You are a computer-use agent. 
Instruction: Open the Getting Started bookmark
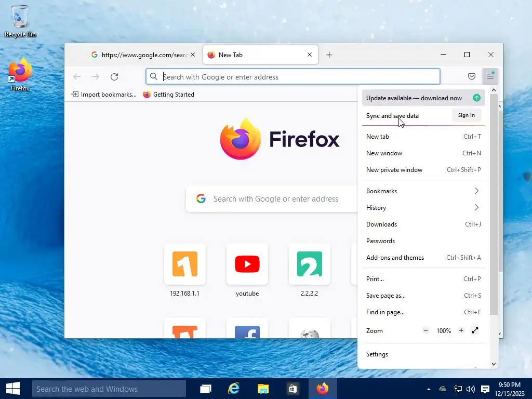(x=169, y=95)
